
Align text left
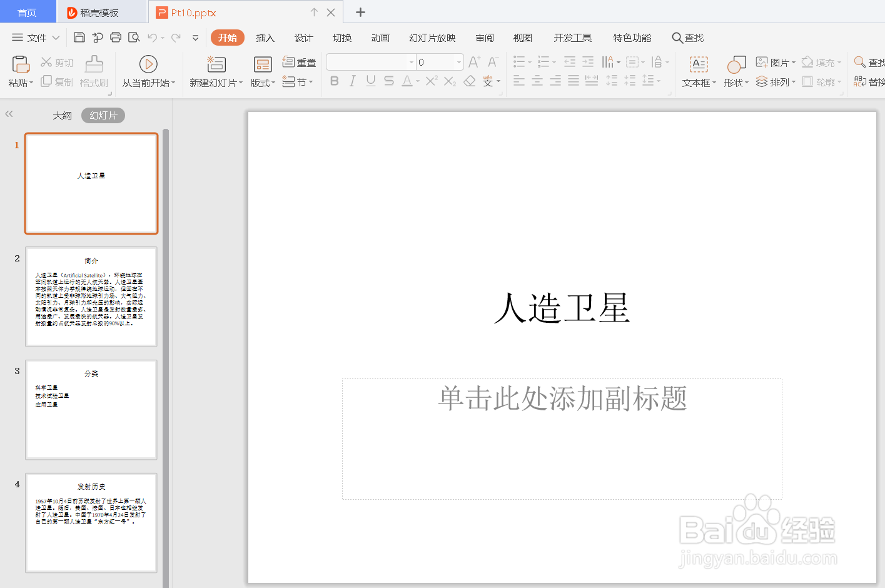[x=519, y=81]
